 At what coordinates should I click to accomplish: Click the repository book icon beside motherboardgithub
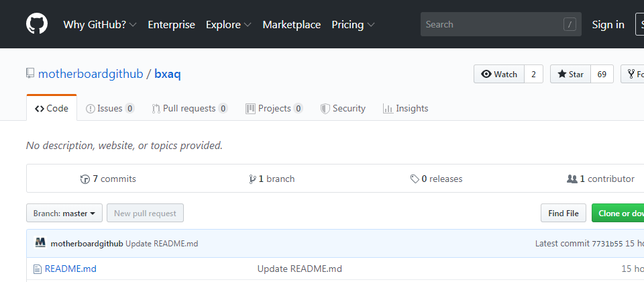pyautogui.click(x=30, y=74)
